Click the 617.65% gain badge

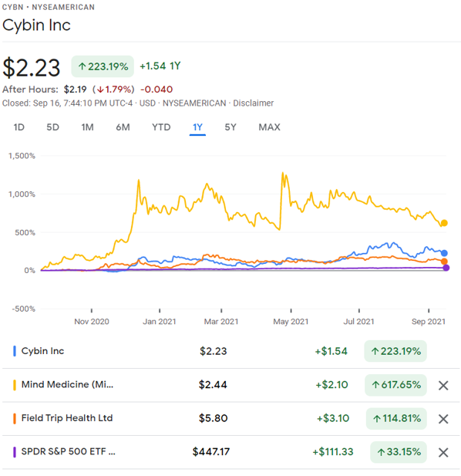395,385
